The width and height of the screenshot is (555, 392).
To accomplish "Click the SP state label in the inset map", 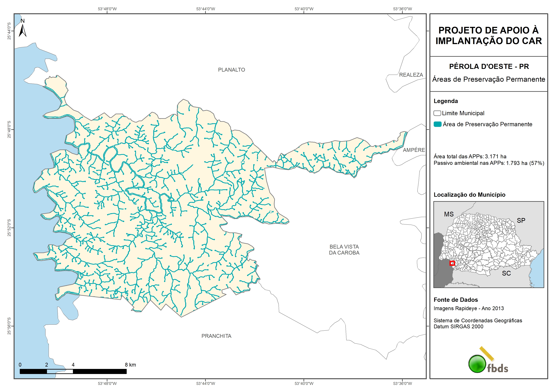I will pos(521,221).
